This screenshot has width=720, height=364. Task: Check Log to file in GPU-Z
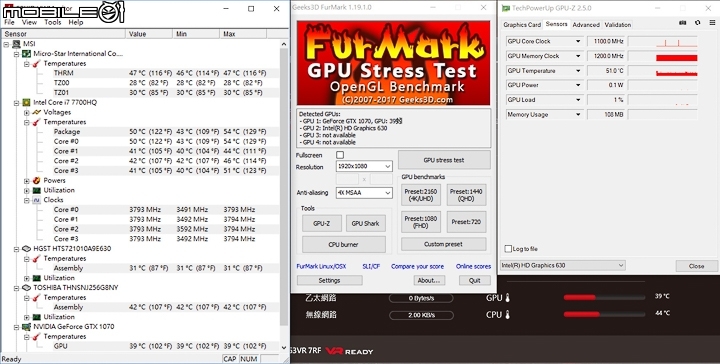[508, 249]
